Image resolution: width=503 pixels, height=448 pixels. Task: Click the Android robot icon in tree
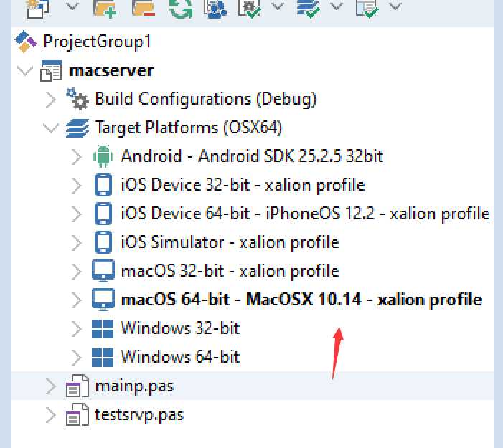pyautogui.click(x=103, y=156)
